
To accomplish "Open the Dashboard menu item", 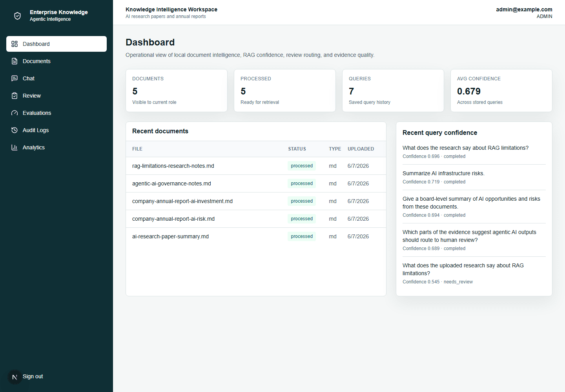I will click(x=56, y=44).
